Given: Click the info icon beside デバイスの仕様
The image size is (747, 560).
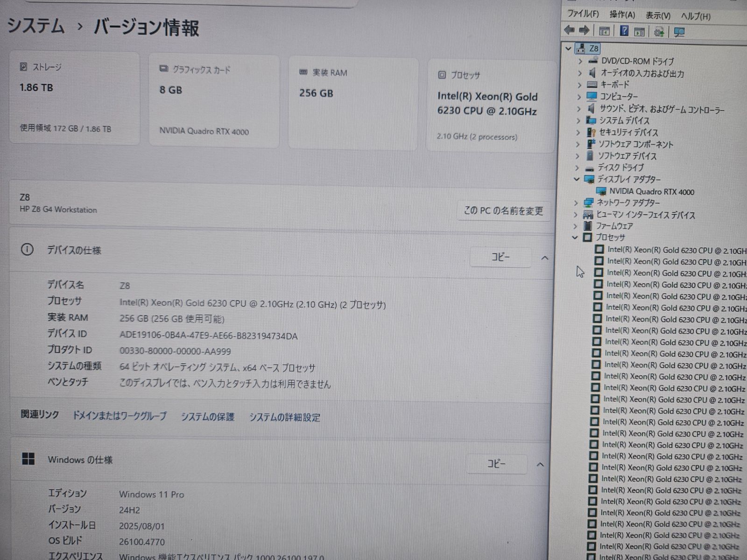Looking at the screenshot, I should (27, 250).
